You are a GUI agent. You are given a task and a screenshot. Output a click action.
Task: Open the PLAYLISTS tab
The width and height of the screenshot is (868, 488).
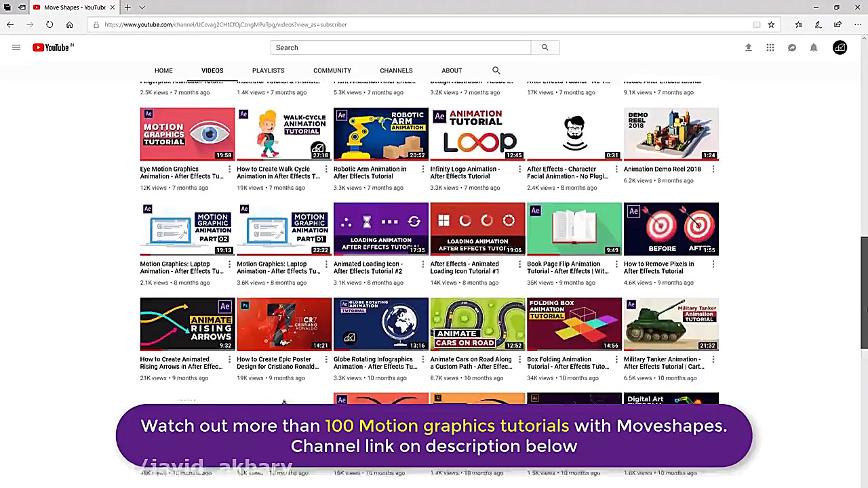[268, 70]
